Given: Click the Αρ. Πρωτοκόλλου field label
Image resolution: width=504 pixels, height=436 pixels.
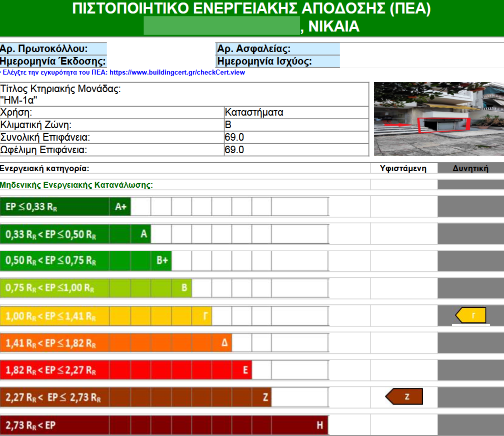Looking at the screenshot, I should pos(44,49).
